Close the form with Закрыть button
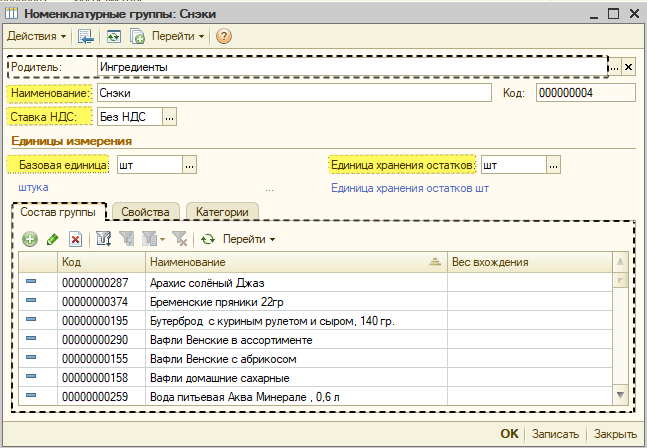 tap(615, 434)
